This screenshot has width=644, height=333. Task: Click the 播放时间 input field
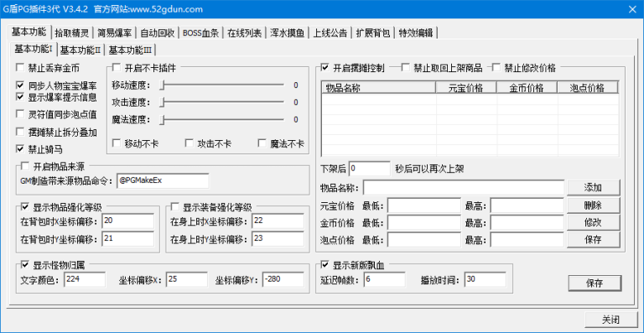[x=486, y=279]
